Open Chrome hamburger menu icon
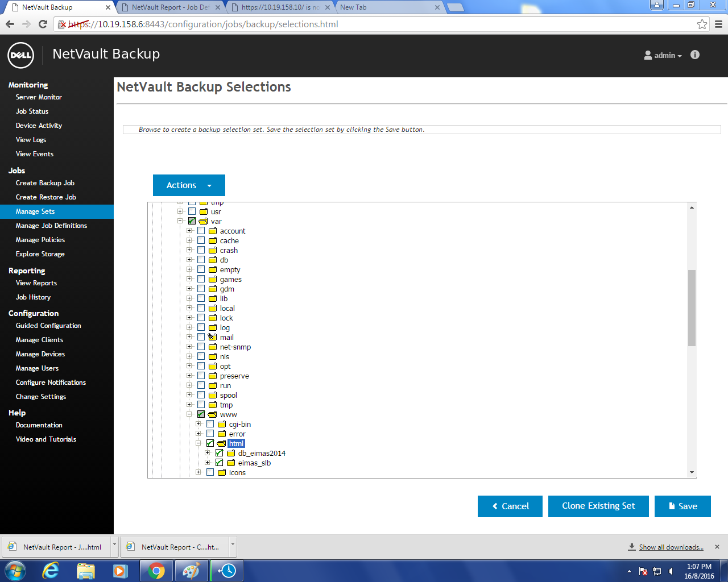 pyautogui.click(x=718, y=24)
